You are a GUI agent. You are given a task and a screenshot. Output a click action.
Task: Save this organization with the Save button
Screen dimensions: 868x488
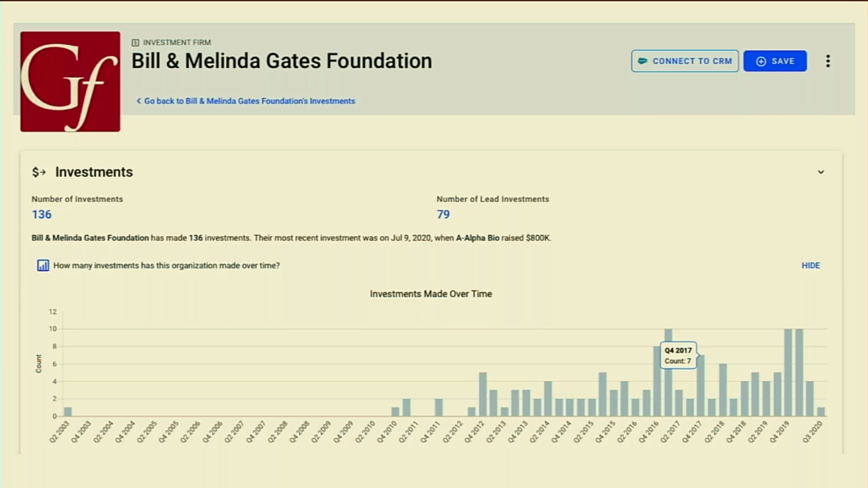click(x=775, y=61)
